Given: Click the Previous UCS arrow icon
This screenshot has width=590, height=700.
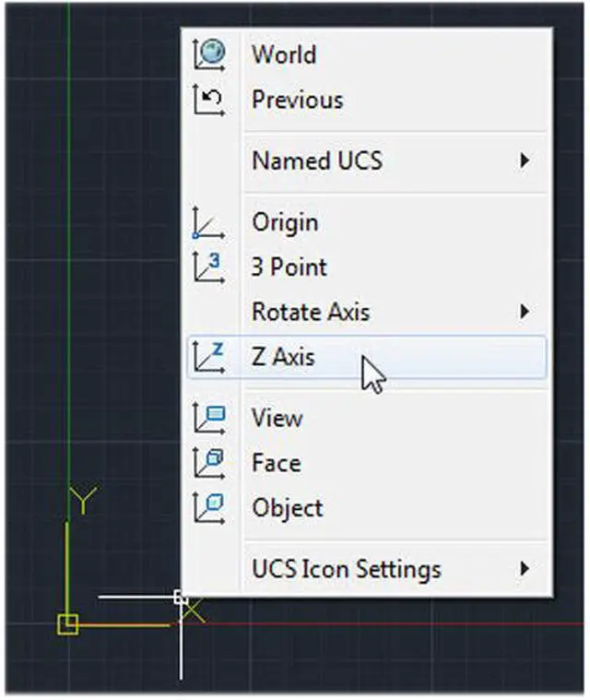Looking at the screenshot, I should point(209,100).
